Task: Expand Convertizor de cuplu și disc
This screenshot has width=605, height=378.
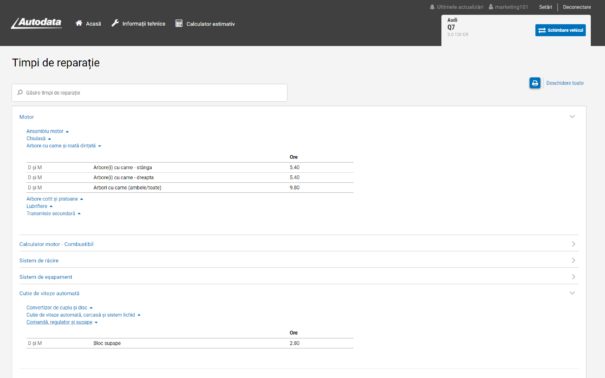Action: [59, 307]
